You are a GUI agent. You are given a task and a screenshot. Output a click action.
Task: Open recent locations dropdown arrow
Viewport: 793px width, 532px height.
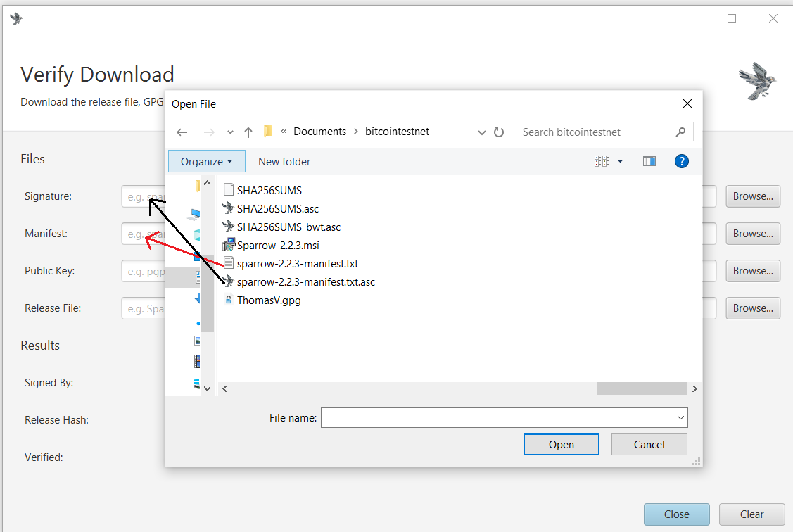pos(230,132)
